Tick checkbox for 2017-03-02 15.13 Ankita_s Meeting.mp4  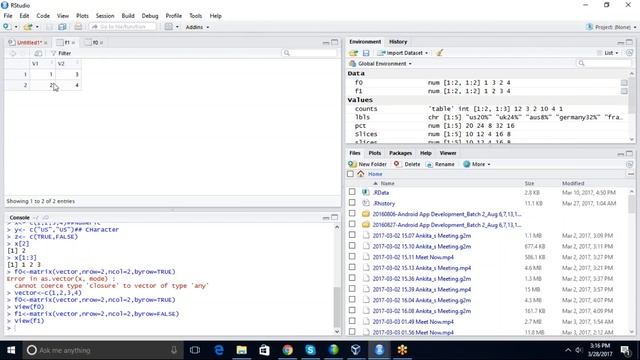(x=352, y=267)
